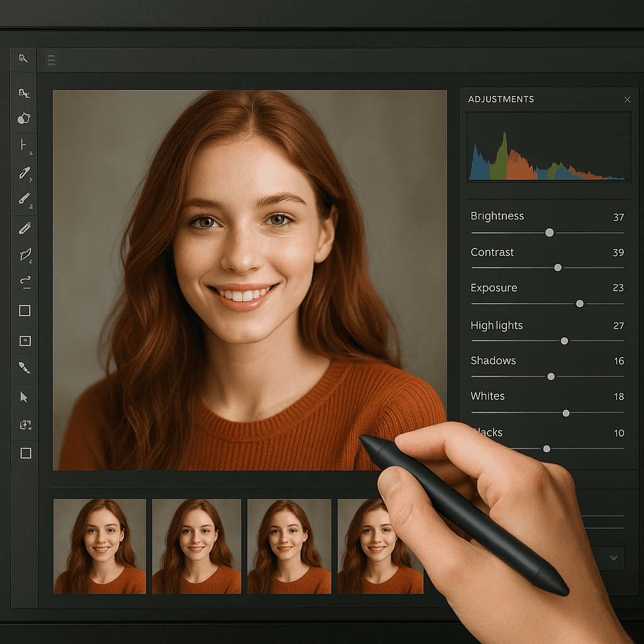The width and height of the screenshot is (644, 644).
Task: Open the hamburger menu above the canvas
Action: click(x=50, y=60)
